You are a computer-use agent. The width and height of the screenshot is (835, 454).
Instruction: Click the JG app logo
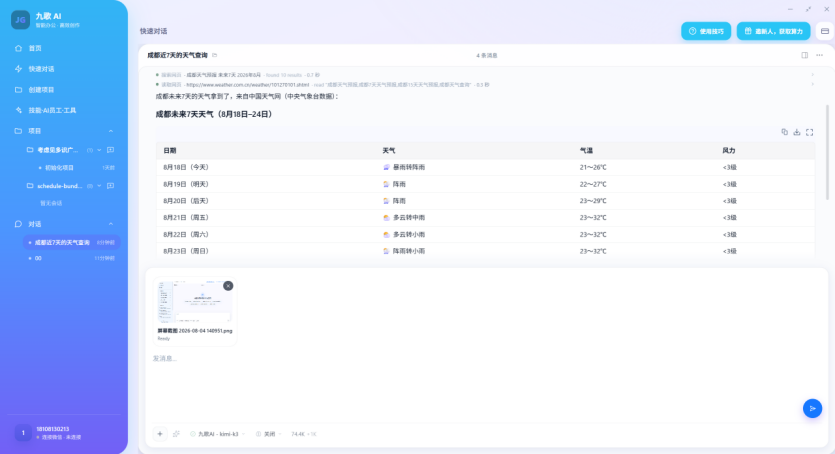point(20,20)
